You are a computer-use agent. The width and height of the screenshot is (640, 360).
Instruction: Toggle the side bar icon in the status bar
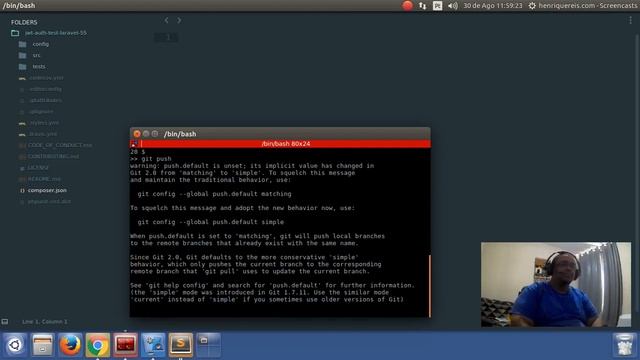pos(5,322)
